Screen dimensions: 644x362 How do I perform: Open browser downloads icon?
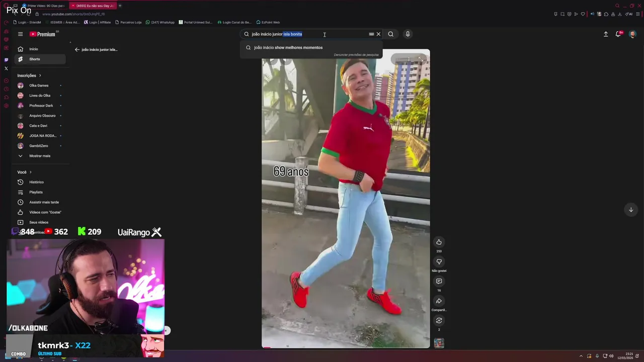pos(620,14)
